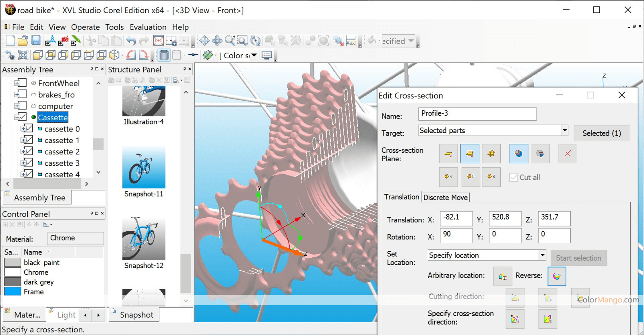Toggle the Cassette parent checkbox

(23, 117)
